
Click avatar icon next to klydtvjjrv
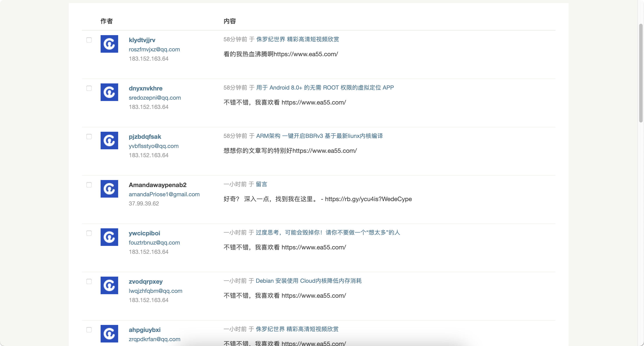tap(109, 44)
